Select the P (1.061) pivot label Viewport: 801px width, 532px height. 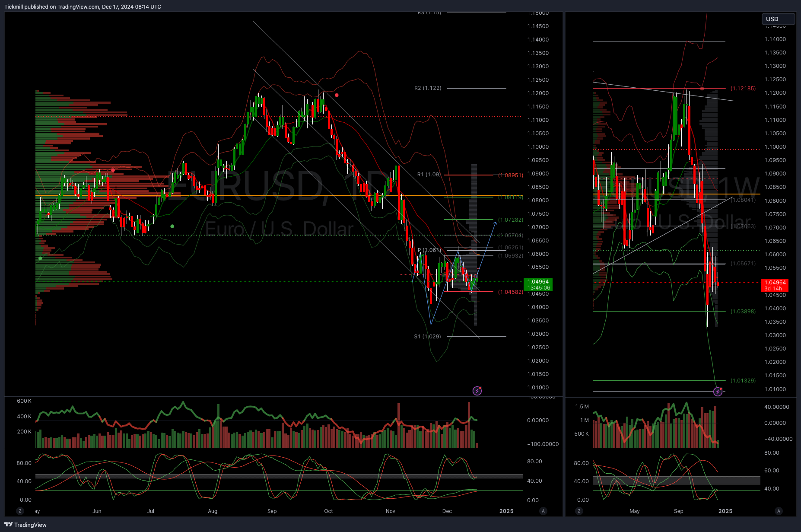point(429,250)
